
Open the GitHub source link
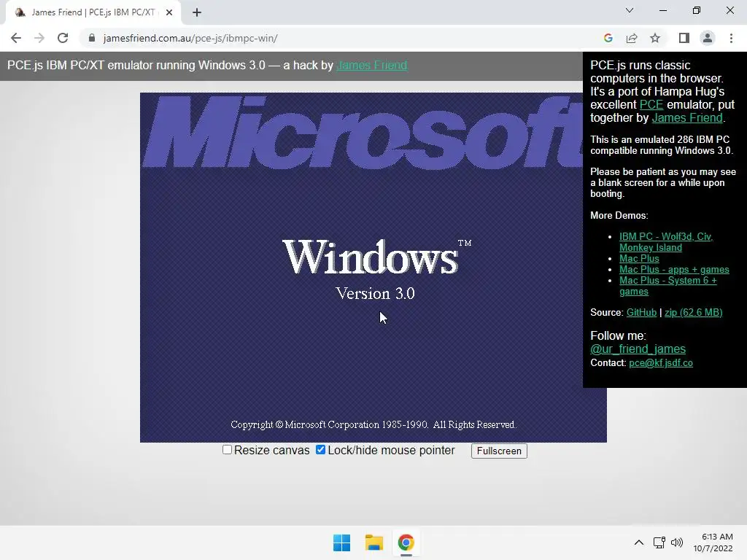click(x=641, y=312)
